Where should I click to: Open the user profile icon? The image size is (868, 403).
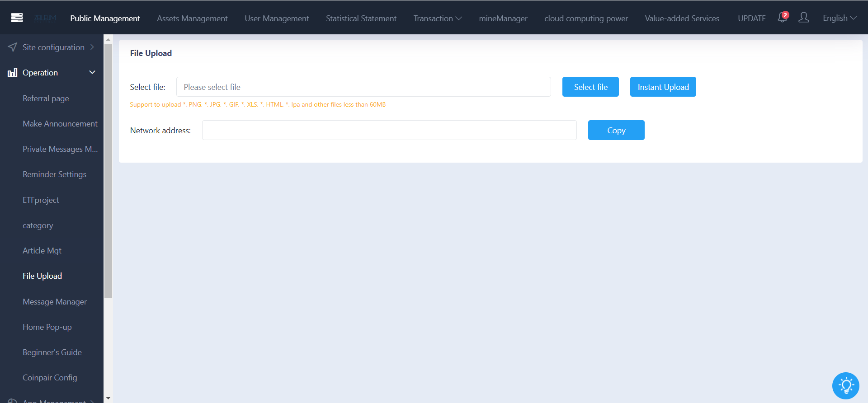(804, 18)
